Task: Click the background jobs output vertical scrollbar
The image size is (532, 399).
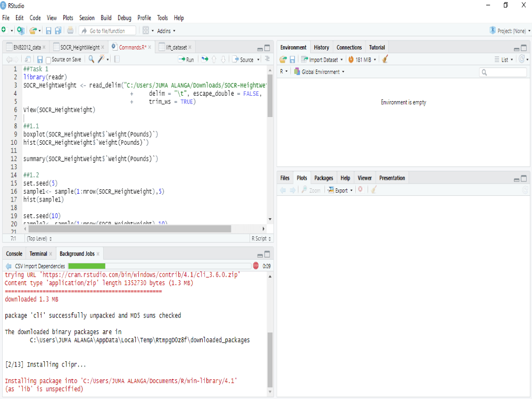Action: click(270, 360)
